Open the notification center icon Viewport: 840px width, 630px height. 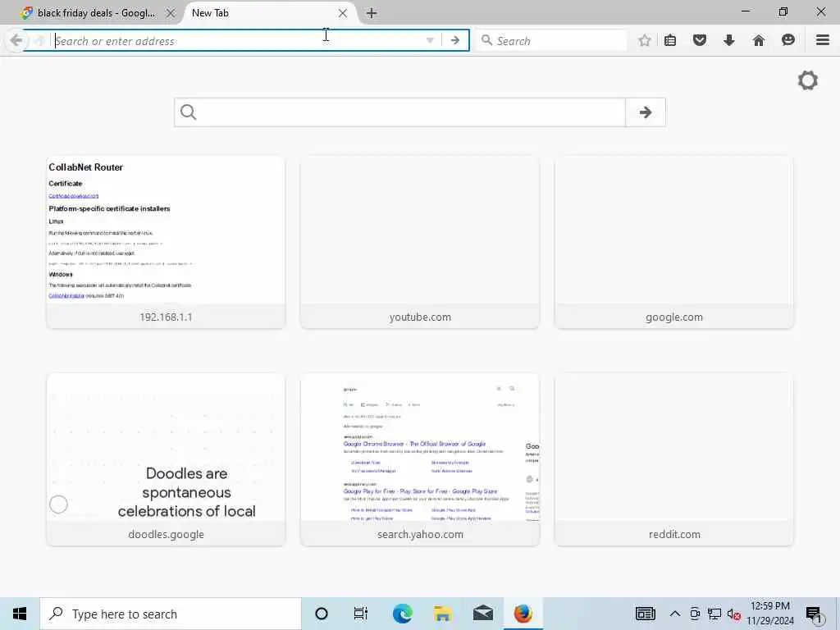click(814, 614)
